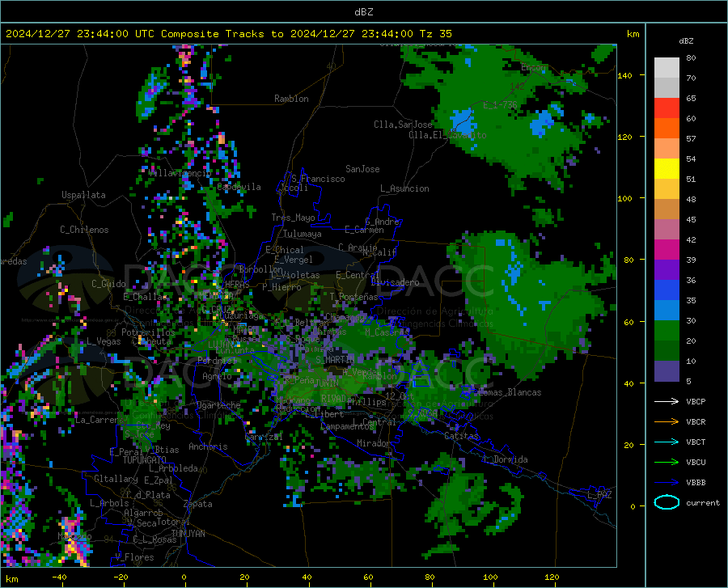Click the 'Ugarteche' place label
The width and height of the screenshot is (728, 588).
[x=218, y=405]
